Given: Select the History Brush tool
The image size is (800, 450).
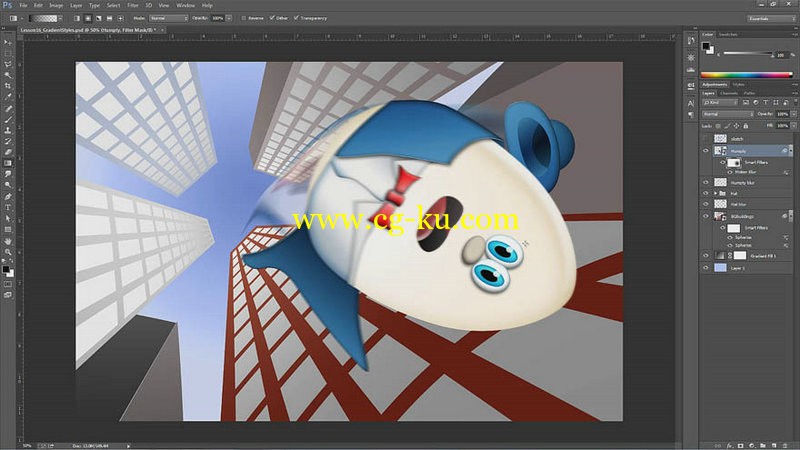Looking at the screenshot, I should click(8, 141).
